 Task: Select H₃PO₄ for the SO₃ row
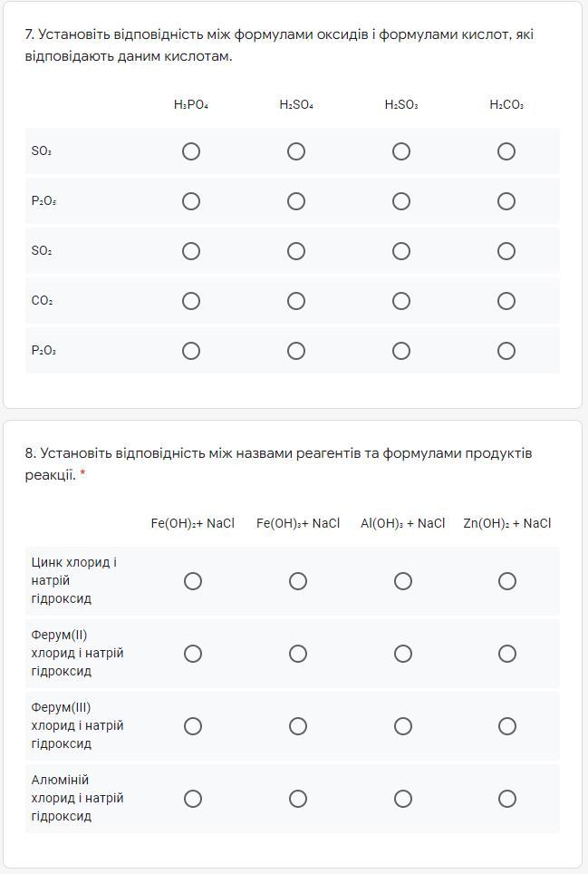[191, 151]
